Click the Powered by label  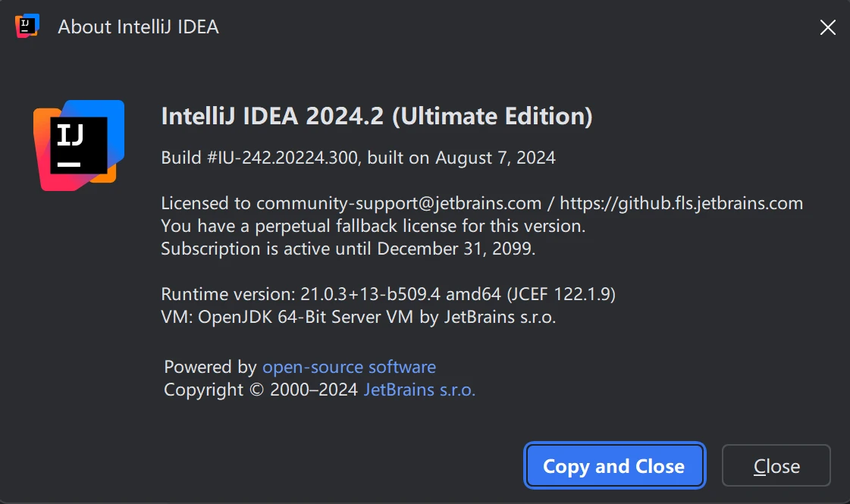tap(210, 368)
